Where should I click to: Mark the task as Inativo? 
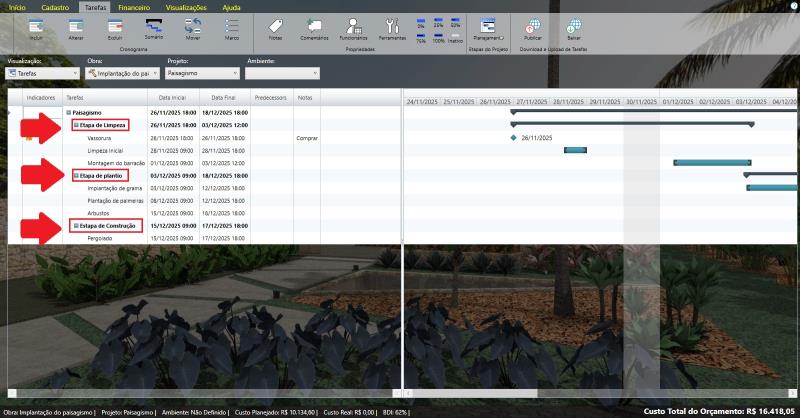pyautogui.click(x=456, y=36)
